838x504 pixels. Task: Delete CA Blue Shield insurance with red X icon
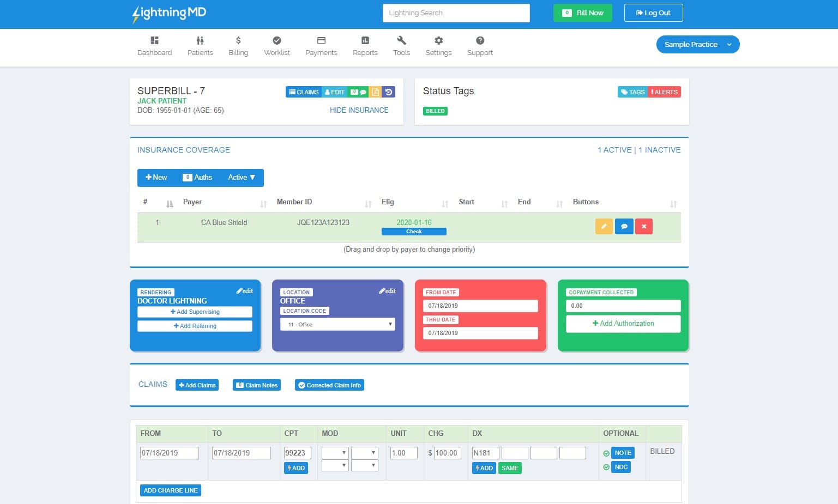tap(644, 226)
